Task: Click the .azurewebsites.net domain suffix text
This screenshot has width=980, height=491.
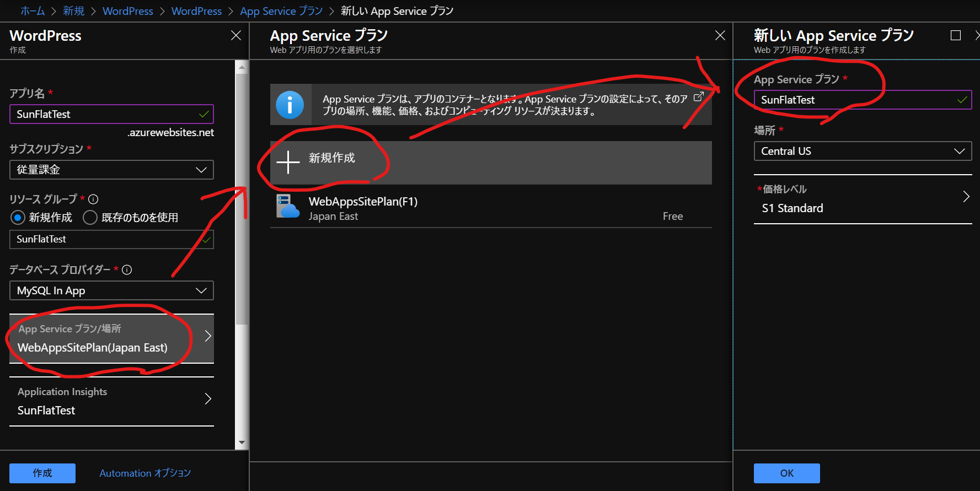Action: (x=171, y=133)
